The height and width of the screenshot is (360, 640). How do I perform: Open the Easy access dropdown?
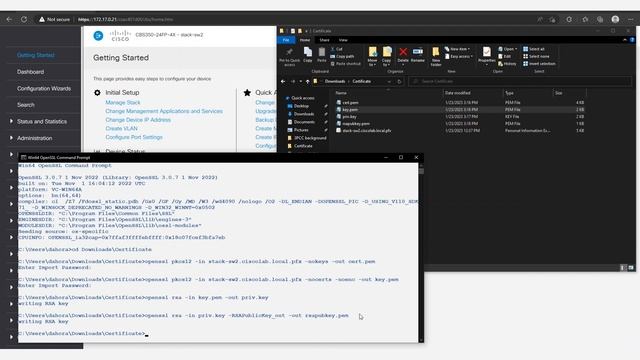(x=459, y=56)
